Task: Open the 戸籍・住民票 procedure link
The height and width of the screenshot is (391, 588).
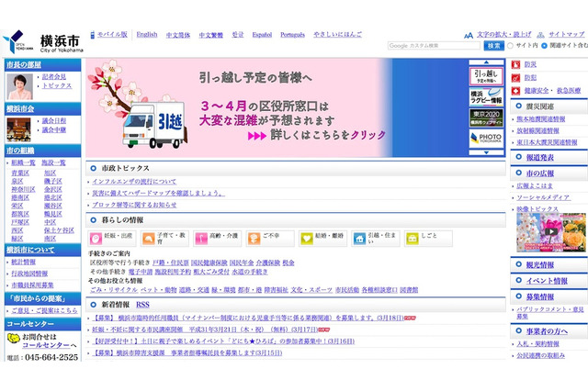Action: click(171, 263)
